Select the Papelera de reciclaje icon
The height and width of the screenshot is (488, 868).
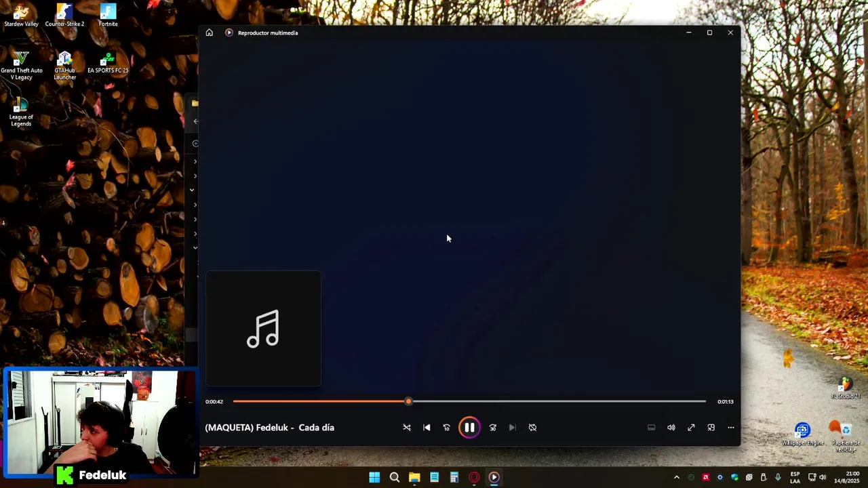(846, 437)
